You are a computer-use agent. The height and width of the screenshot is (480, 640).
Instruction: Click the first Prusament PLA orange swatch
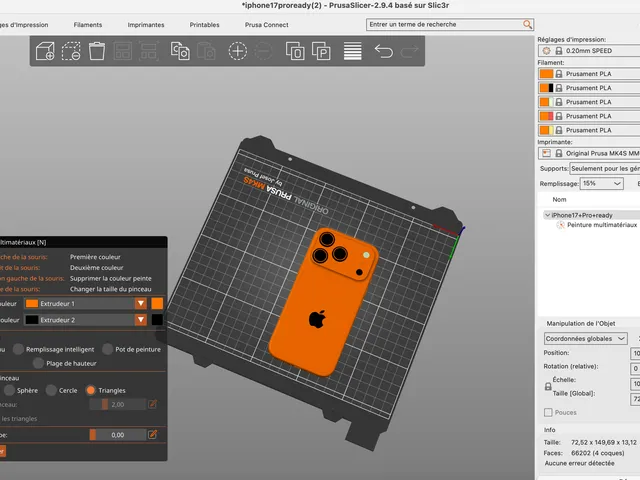coord(546,74)
